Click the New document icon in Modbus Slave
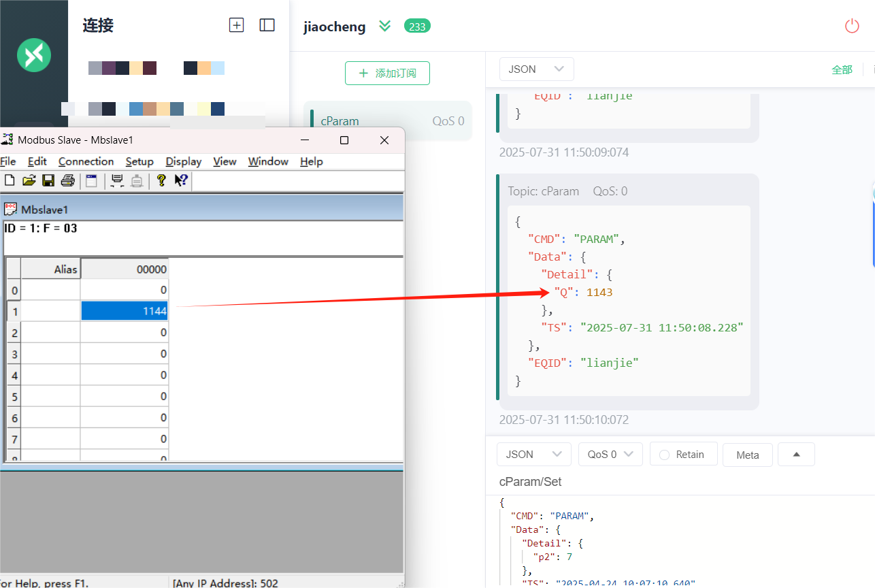The height and width of the screenshot is (588, 875). (10, 180)
